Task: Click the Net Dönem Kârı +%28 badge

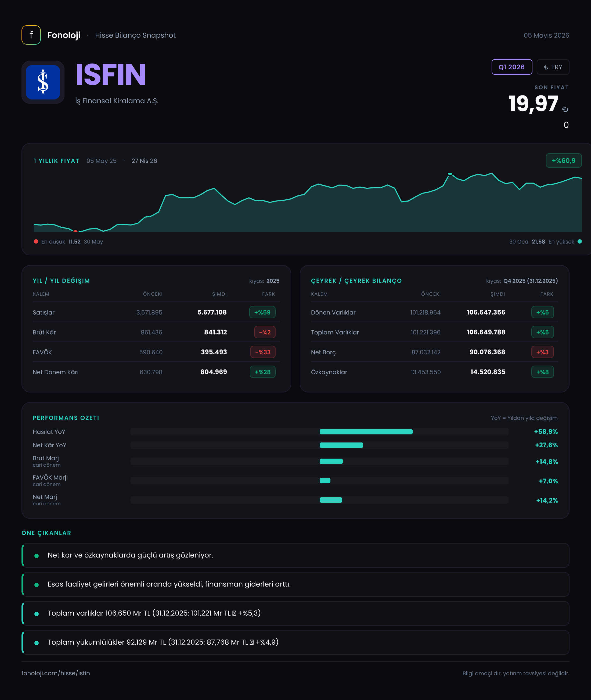Action: tap(263, 372)
